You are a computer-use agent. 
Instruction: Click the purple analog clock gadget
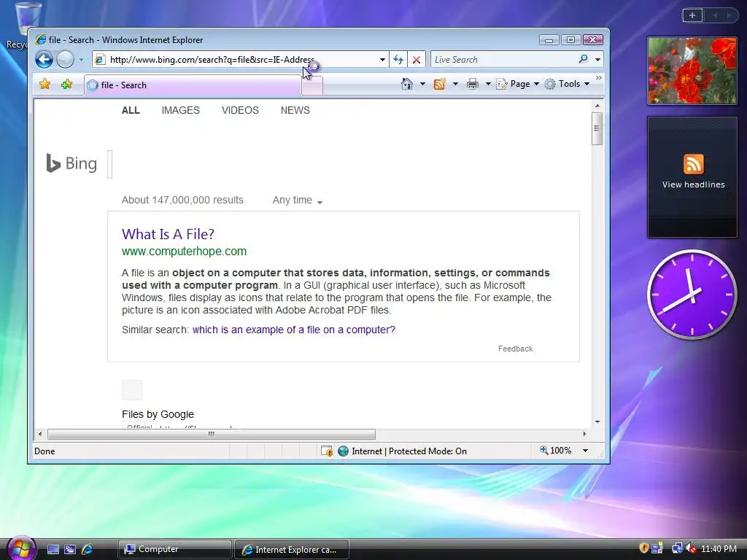692,295
